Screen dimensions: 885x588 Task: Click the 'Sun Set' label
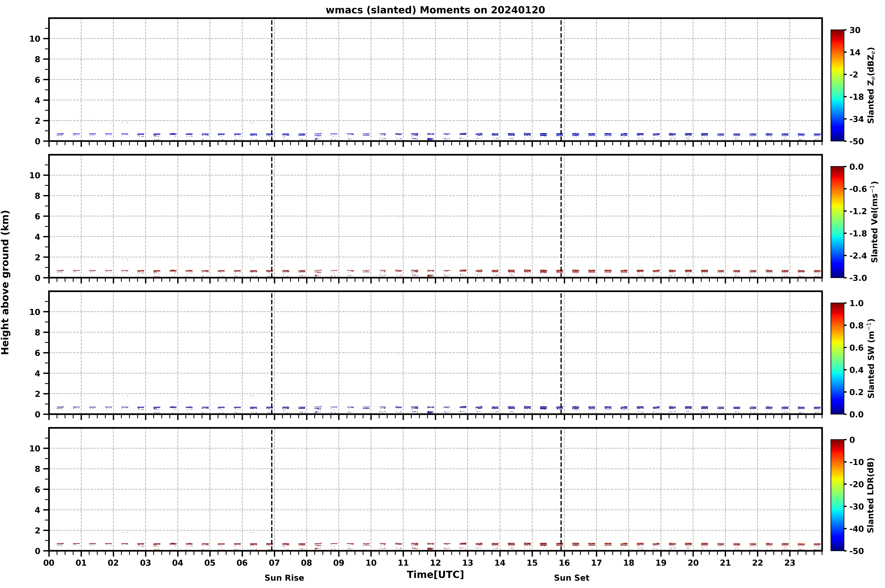tap(571, 578)
